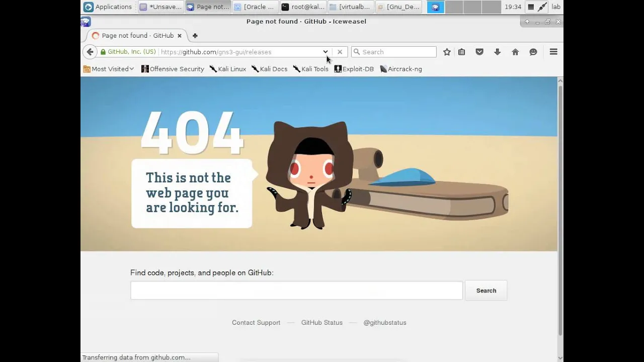Click GitHub, Inc. (US) site identity lock
644x362 pixels.
coord(128,52)
